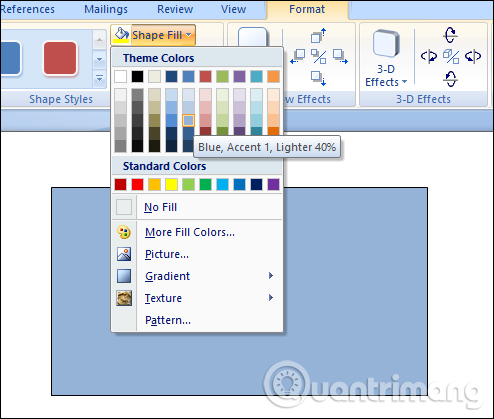The width and height of the screenshot is (494, 419).
Task: Pick light green standard color
Action: [x=188, y=184]
